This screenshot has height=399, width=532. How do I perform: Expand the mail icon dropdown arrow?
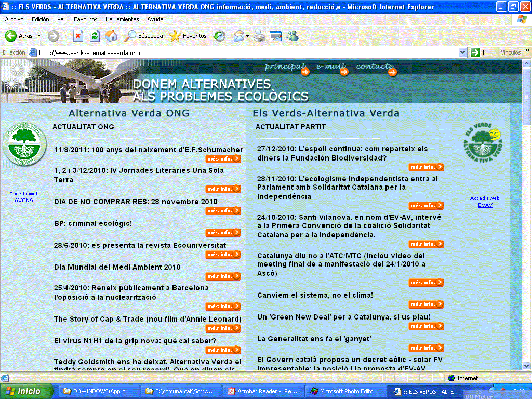pyautogui.click(x=247, y=36)
